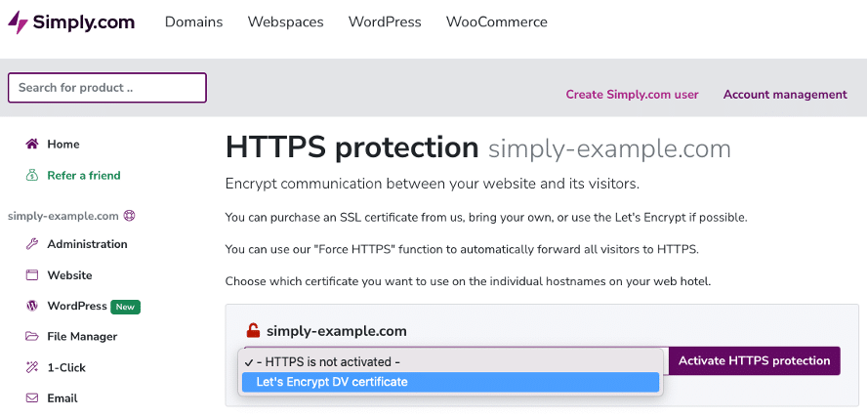868x417 pixels.
Task: Go to WooCommerce in top navigation
Action: [x=497, y=22]
